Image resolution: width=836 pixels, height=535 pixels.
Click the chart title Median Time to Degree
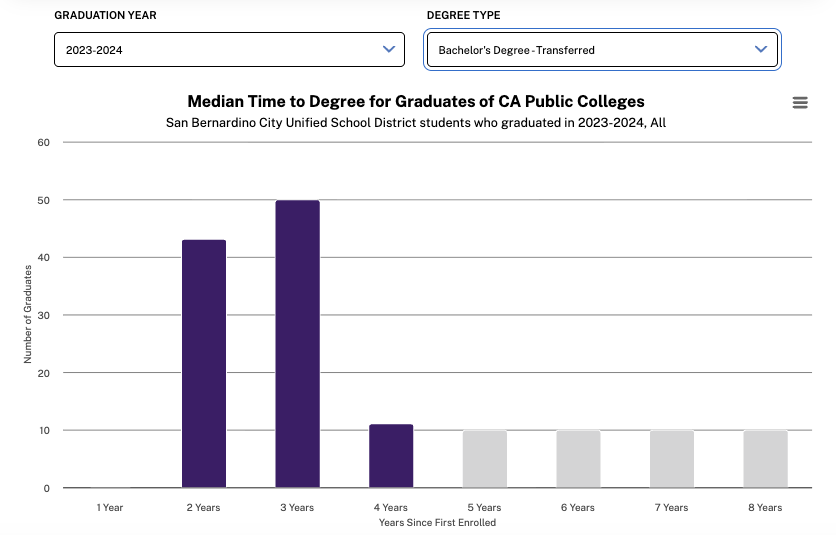click(x=416, y=102)
